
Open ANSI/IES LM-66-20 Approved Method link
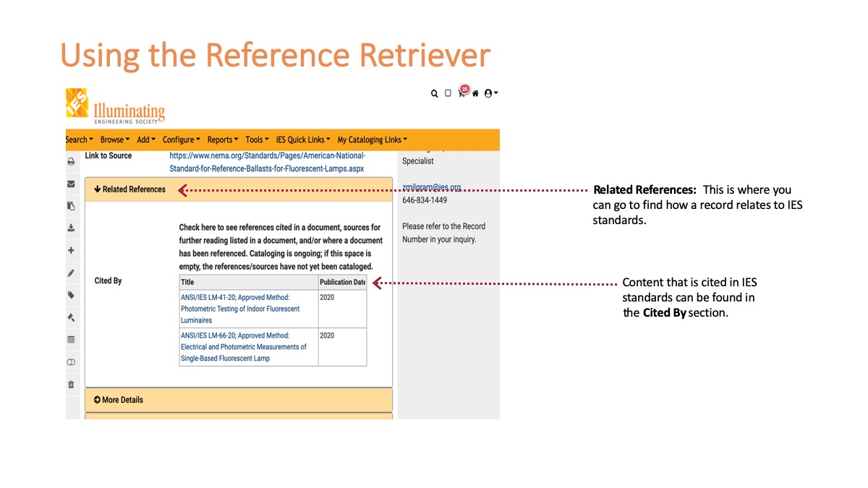point(244,347)
